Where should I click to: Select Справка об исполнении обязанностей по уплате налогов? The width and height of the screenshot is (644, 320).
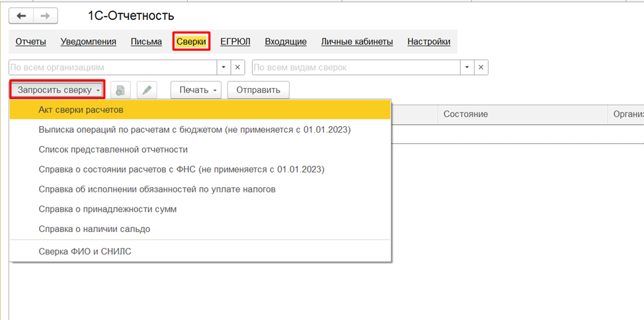pyautogui.click(x=200, y=189)
